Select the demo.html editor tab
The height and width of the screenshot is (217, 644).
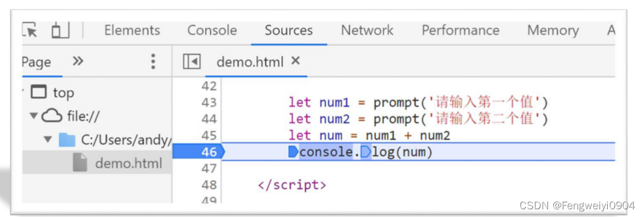[x=250, y=62]
